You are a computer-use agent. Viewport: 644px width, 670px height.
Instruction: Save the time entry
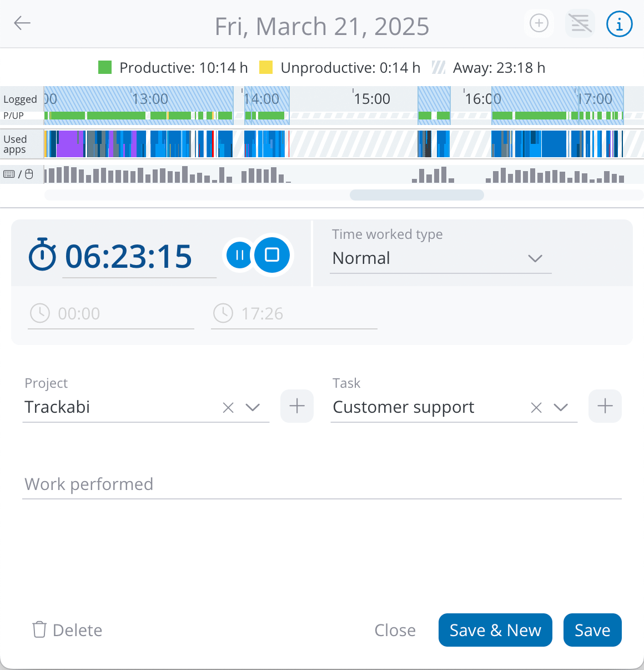592,630
